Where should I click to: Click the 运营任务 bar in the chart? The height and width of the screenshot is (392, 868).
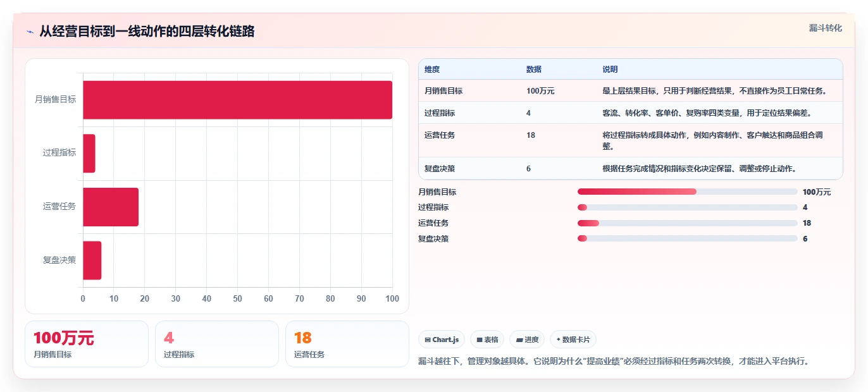click(x=111, y=207)
